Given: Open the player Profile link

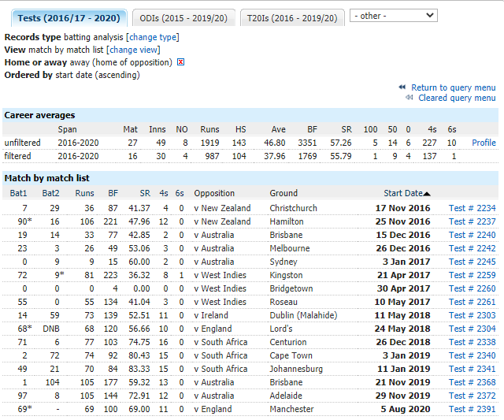Looking at the screenshot, I should (x=484, y=143).
